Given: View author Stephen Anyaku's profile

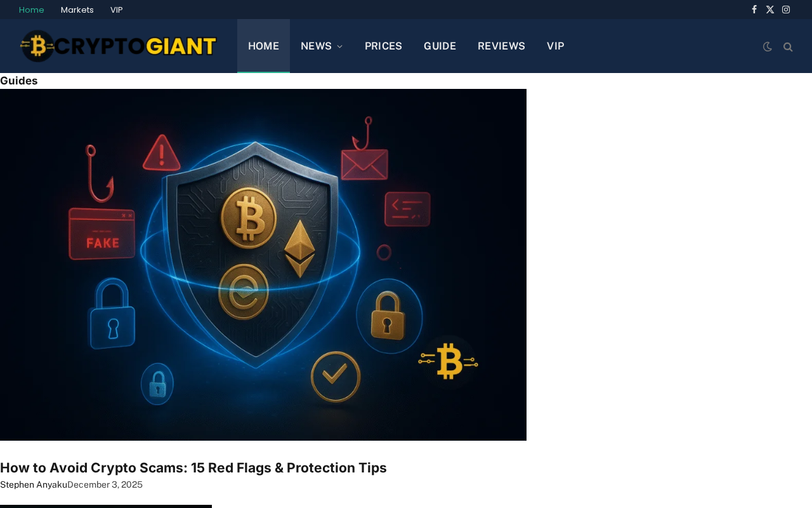Looking at the screenshot, I should click(34, 485).
